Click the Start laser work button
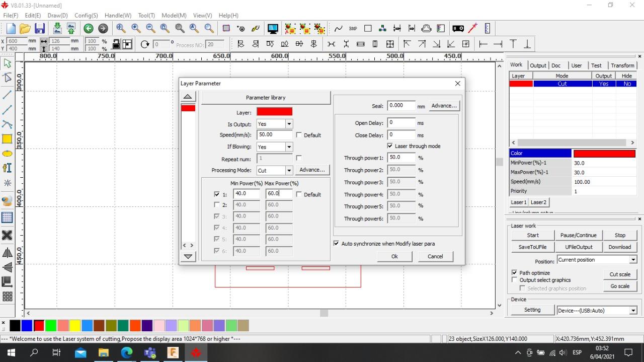The image size is (644, 362). pos(533,235)
